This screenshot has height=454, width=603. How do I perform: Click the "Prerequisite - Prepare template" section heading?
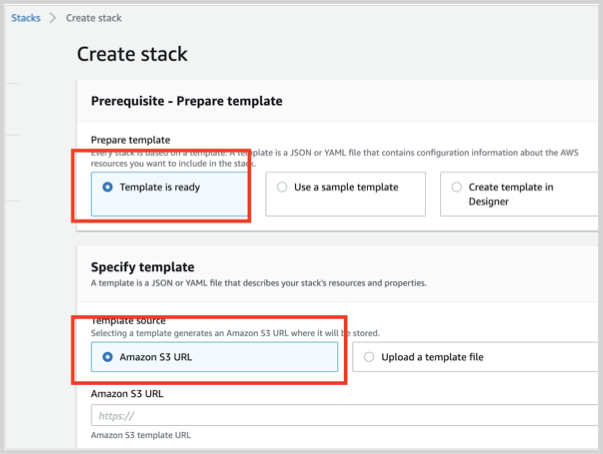coord(186,101)
